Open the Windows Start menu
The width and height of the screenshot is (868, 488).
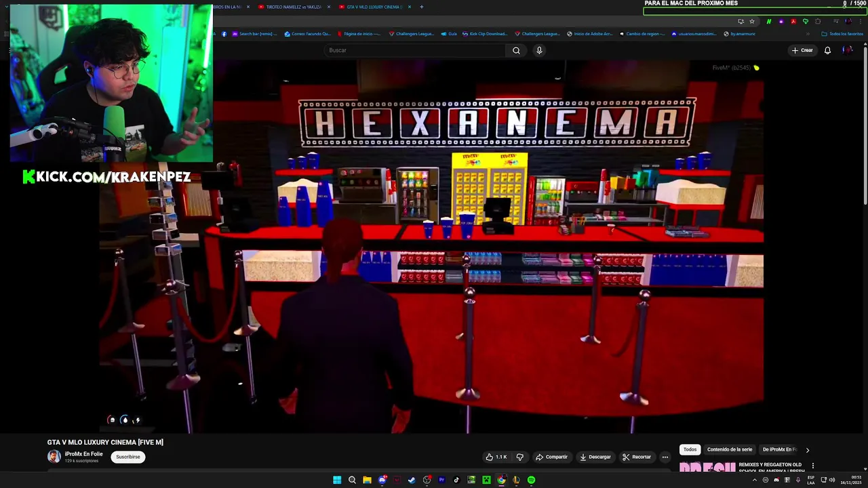[337, 480]
